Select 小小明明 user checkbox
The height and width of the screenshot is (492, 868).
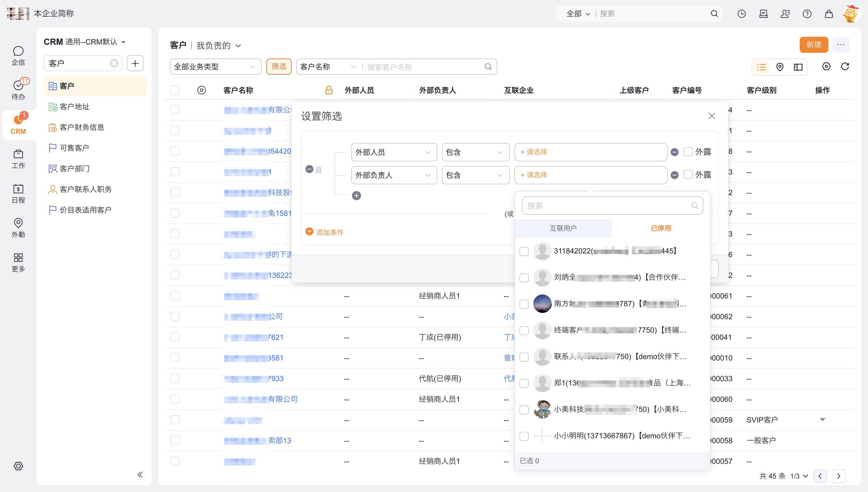pos(524,436)
